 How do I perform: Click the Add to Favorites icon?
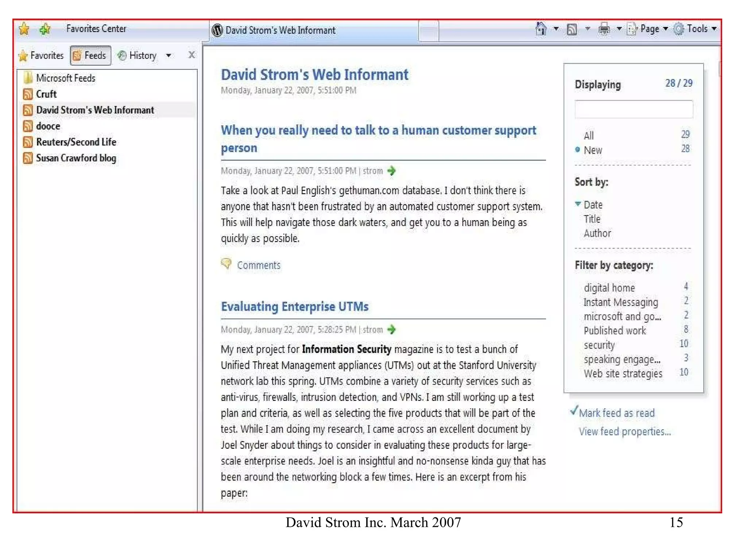[x=45, y=29]
